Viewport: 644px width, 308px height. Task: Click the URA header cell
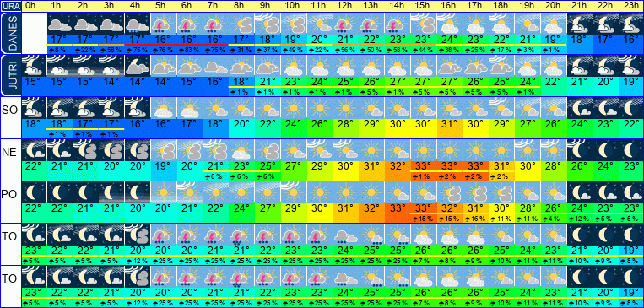pos(10,6)
